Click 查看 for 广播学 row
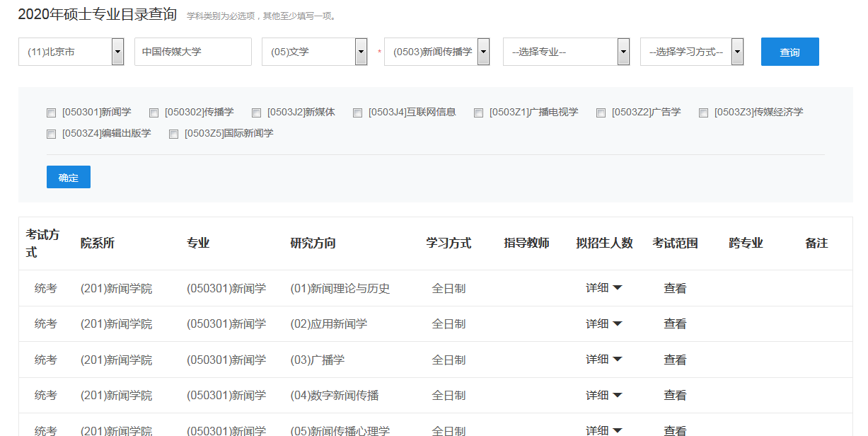This screenshot has height=436, width=868. coord(675,360)
